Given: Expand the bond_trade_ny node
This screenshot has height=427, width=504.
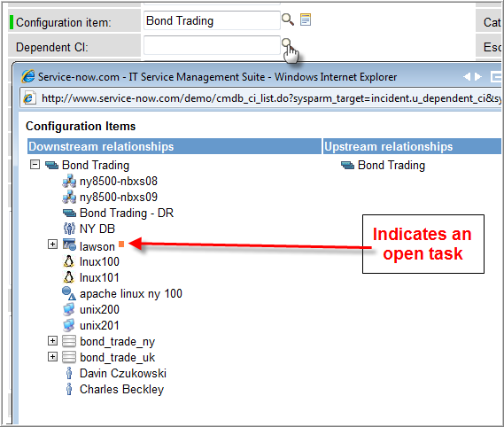Looking at the screenshot, I should [x=52, y=340].
